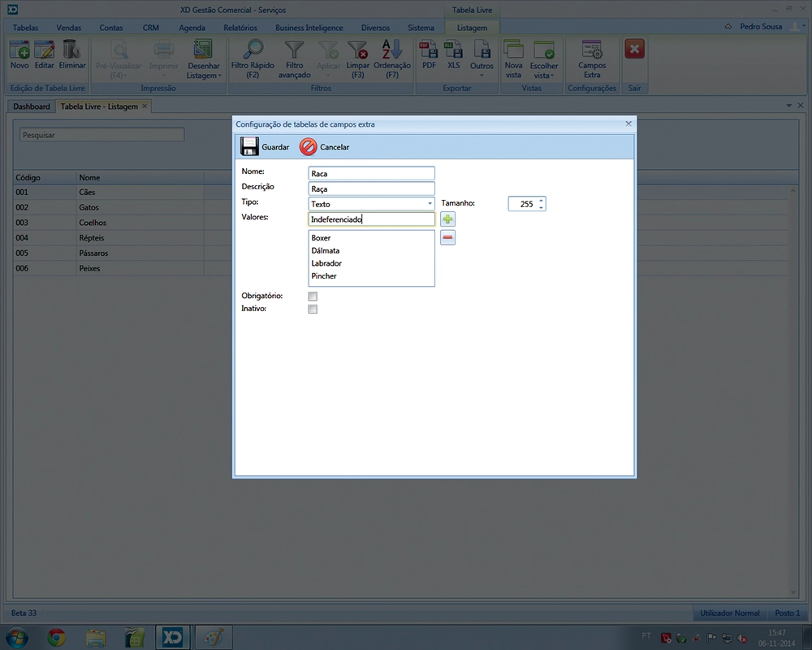This screenshot has height=650, width=812.
Task: Open the Relatórios menu tab
Action: (x=240, y=28)
